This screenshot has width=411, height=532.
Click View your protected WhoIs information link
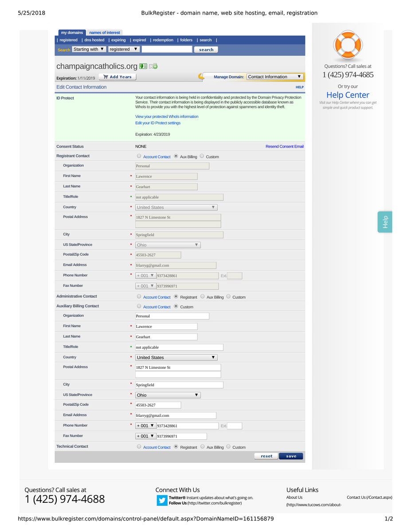[167, 117]
